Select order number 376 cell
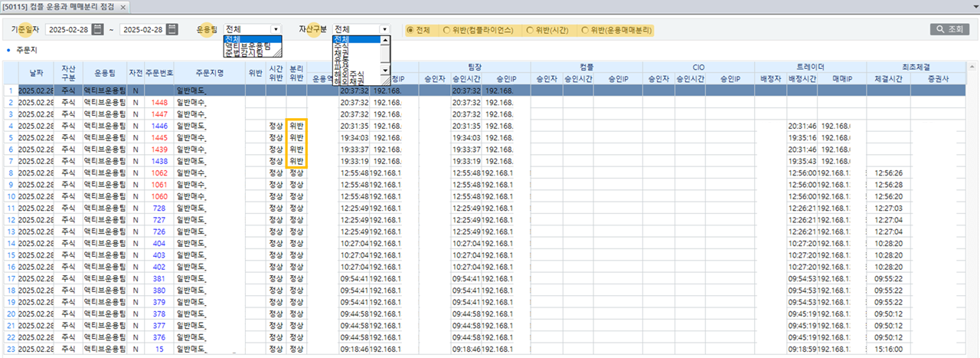The width and height of the screenshot is (980, 358). tap(159, 337)
